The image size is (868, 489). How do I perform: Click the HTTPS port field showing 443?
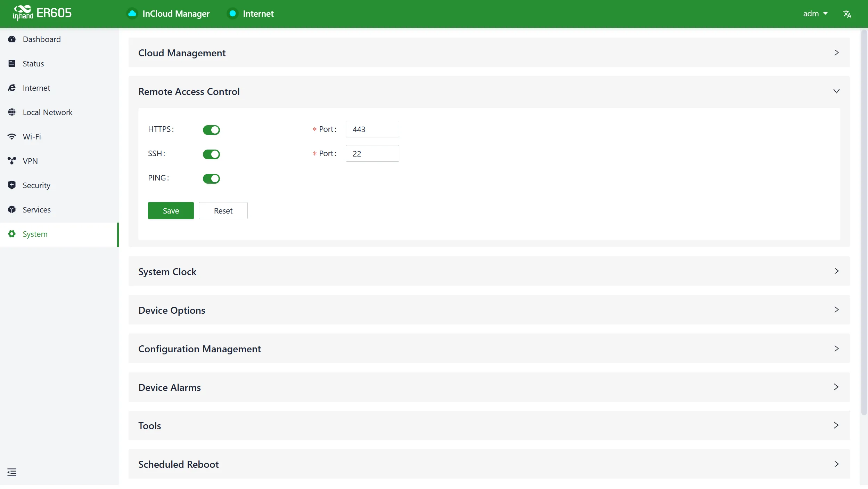[372, 129]
